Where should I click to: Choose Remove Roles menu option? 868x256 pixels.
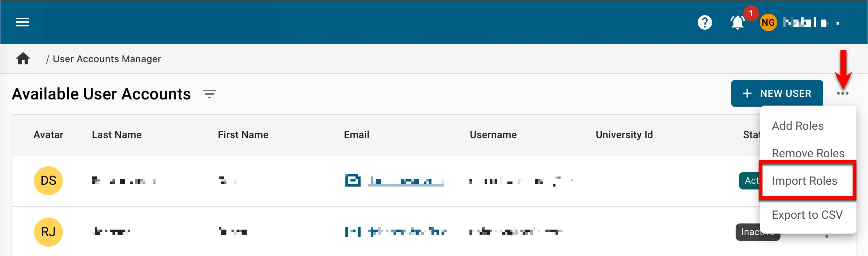coord(808,153)
